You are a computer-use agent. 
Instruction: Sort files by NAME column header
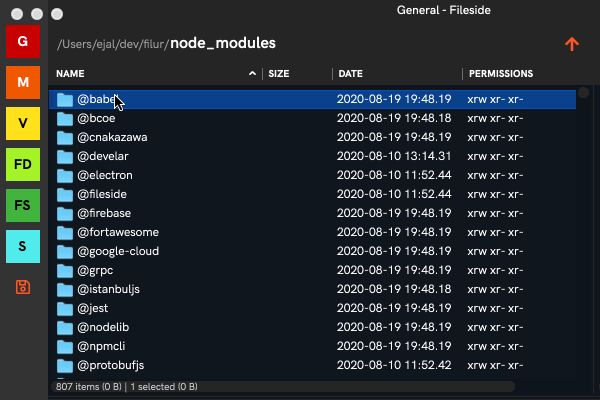[70, 73]
